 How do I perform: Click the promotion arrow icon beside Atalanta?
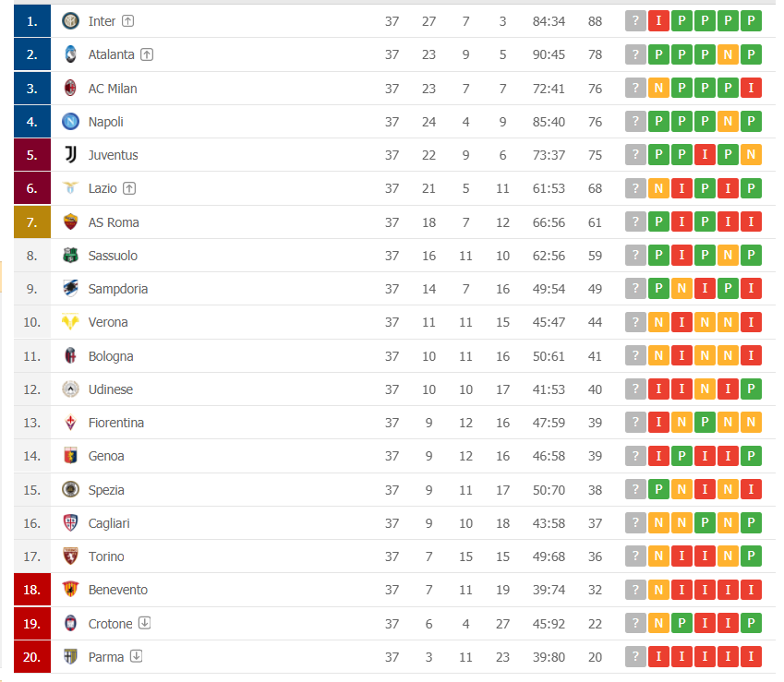tap(147, 54)
